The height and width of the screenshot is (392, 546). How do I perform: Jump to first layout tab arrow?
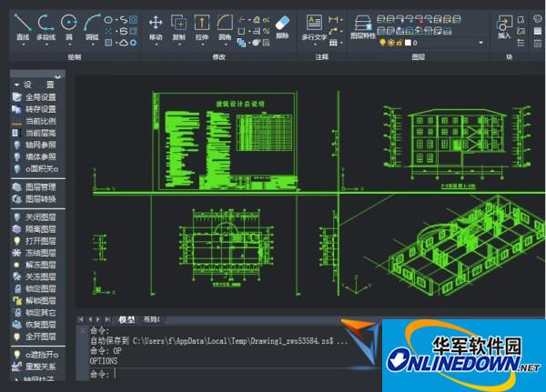[x=81, y=319]
